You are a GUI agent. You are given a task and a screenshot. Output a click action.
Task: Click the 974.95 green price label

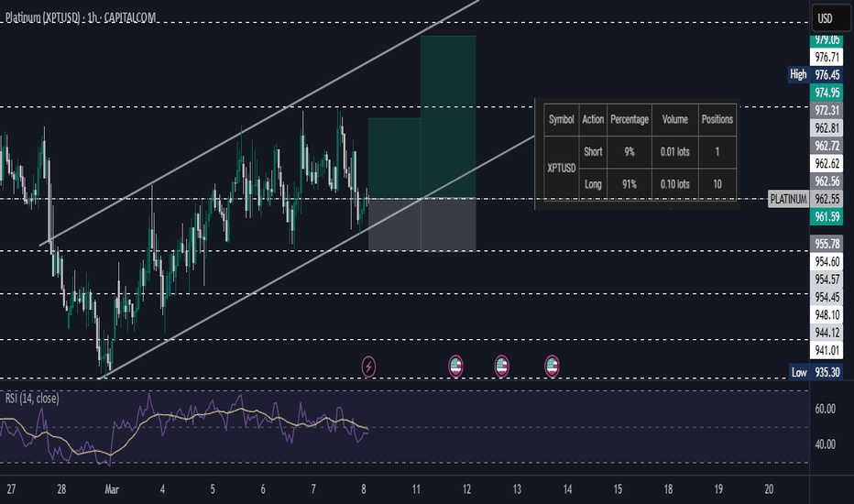click(x=827, y=92)
